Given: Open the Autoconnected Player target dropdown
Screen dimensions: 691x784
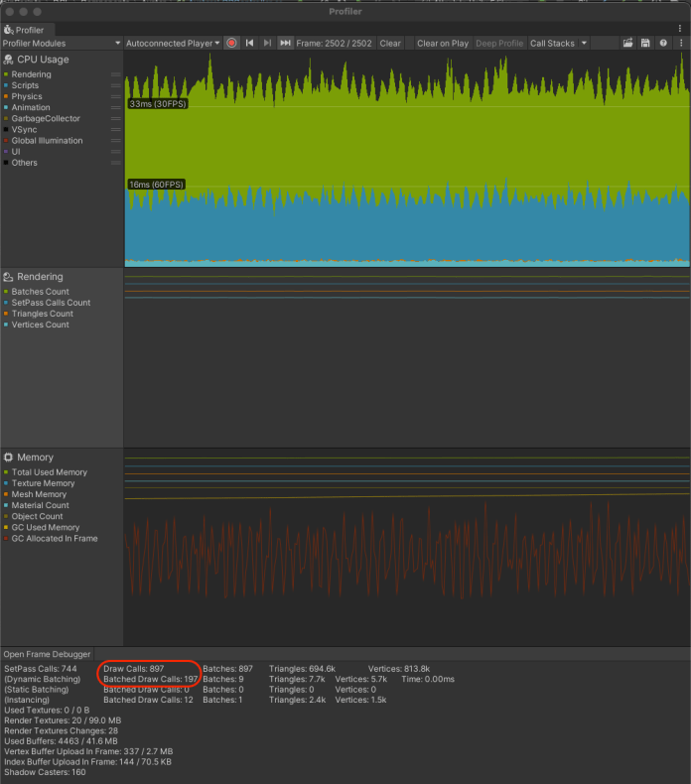Looking at the screenshot, I should [173, 44].
